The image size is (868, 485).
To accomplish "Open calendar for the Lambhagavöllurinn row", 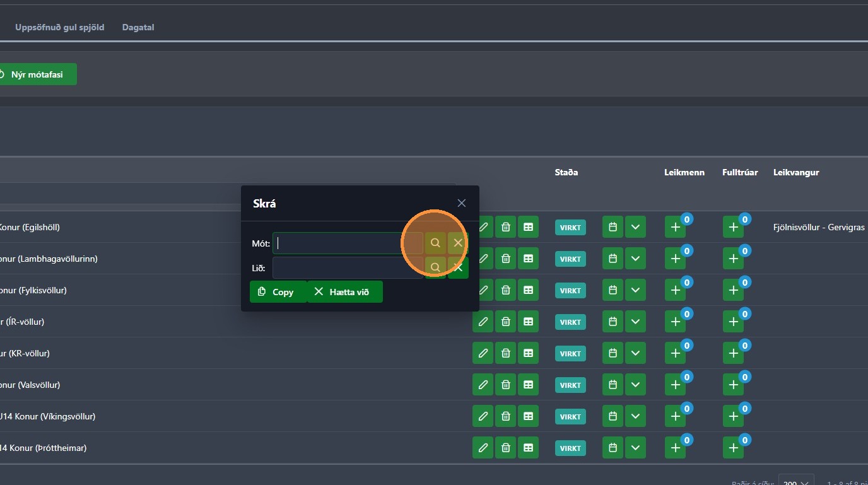I will point(613,259).
